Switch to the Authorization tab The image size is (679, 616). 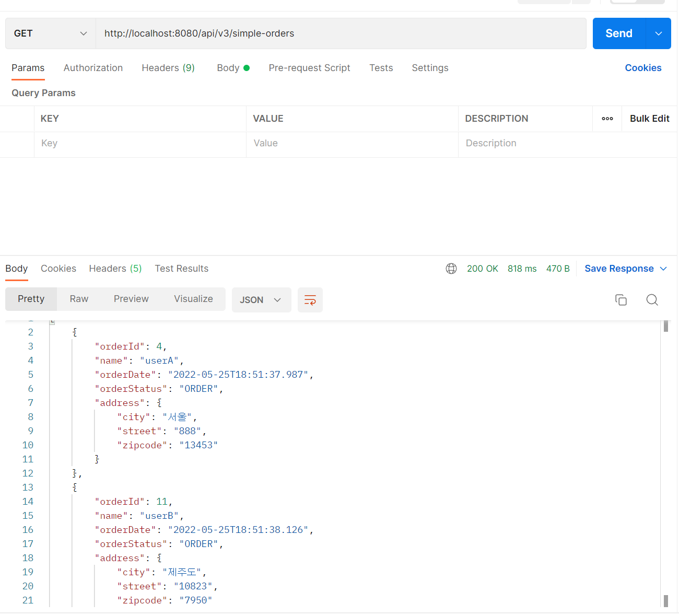tap(93, 68)
